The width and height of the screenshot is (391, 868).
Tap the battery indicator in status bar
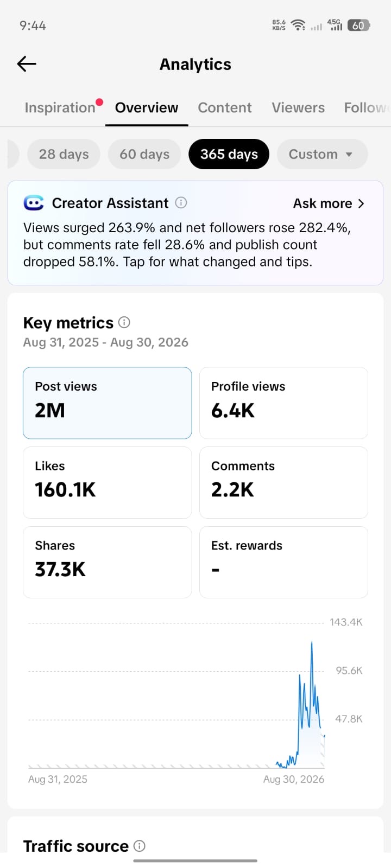[x=358, y=25]
